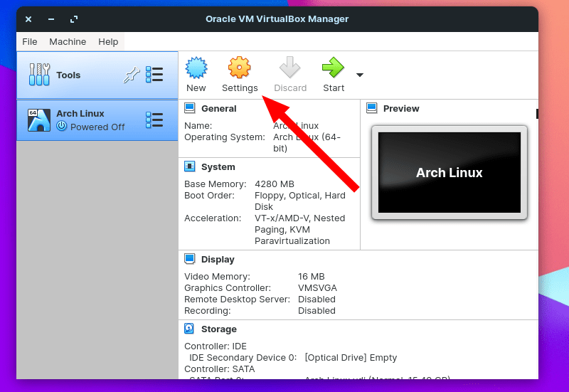
Task: Open the Arch Linux VM list menu icon
Action: 154,120
